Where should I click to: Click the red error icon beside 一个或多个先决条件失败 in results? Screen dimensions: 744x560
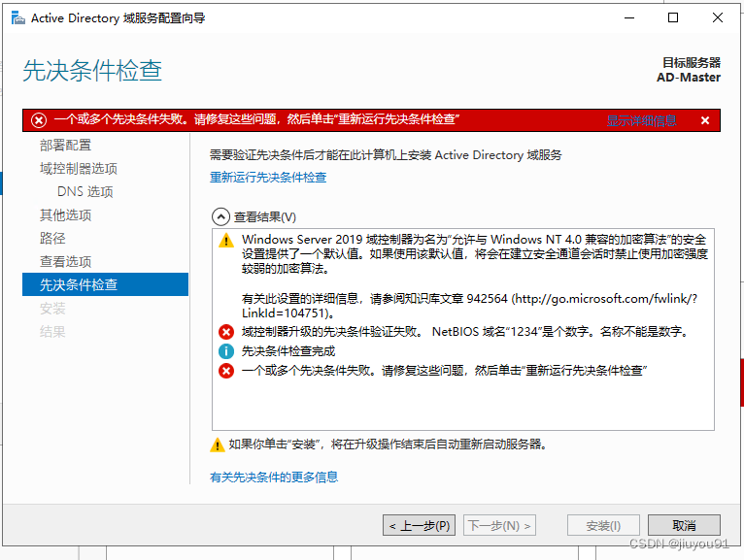(x=226, y=371)
